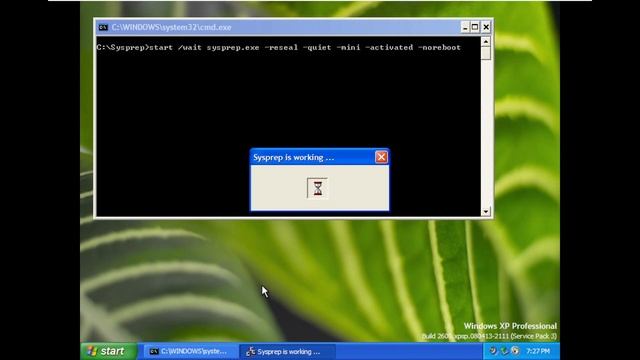Click the sysprep.exe command line text
The height and width of the screenshot is (360, 640).
(279, 47)
